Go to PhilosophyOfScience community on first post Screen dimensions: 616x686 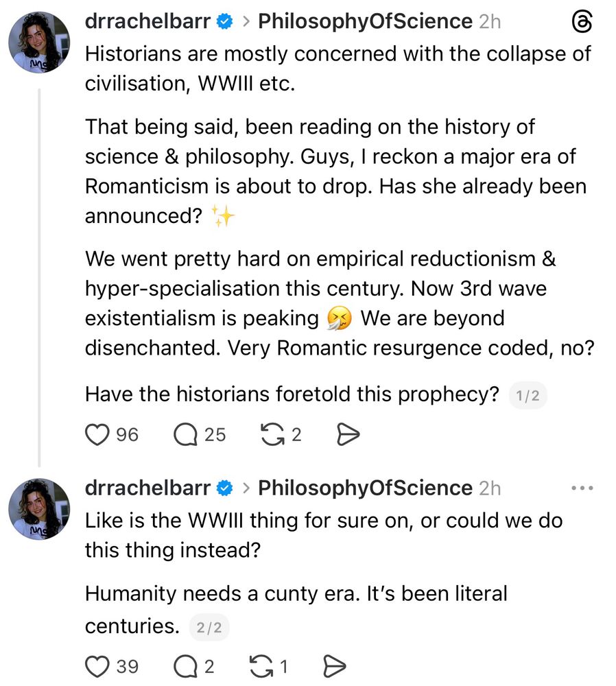click(x=365, y=22)
